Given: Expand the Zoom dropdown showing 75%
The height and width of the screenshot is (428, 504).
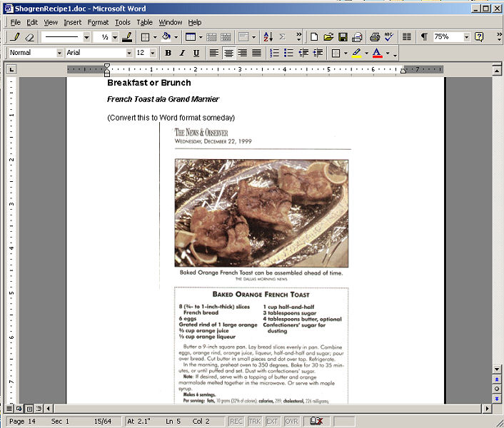Looking at the screenshot, I should pyautogui.click(x=467, y=37).
